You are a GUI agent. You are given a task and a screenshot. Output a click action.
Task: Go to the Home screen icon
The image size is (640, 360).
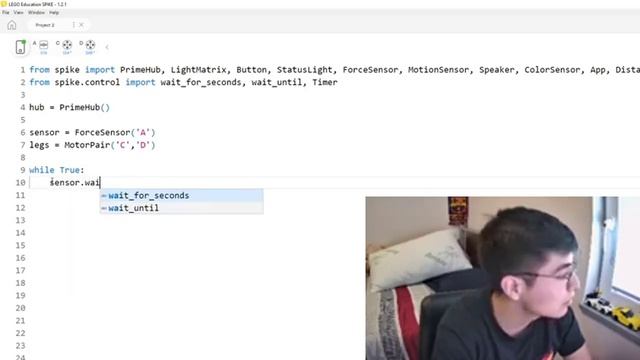pyautogui.click(x=12, y=25)
